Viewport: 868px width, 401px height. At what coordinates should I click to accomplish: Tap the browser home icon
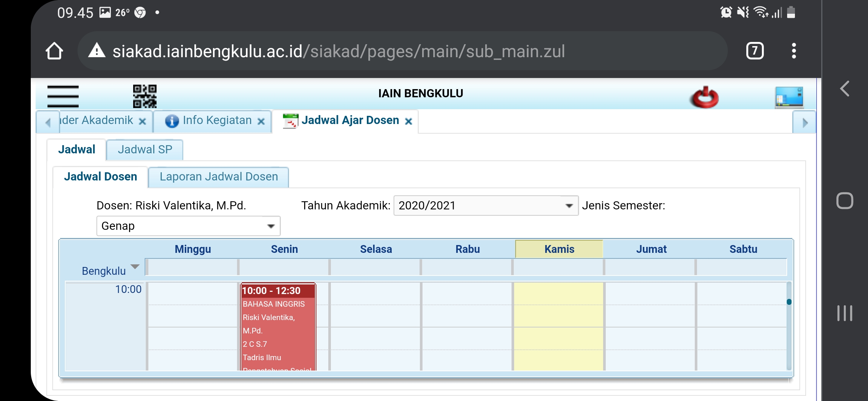coord(54,51)
